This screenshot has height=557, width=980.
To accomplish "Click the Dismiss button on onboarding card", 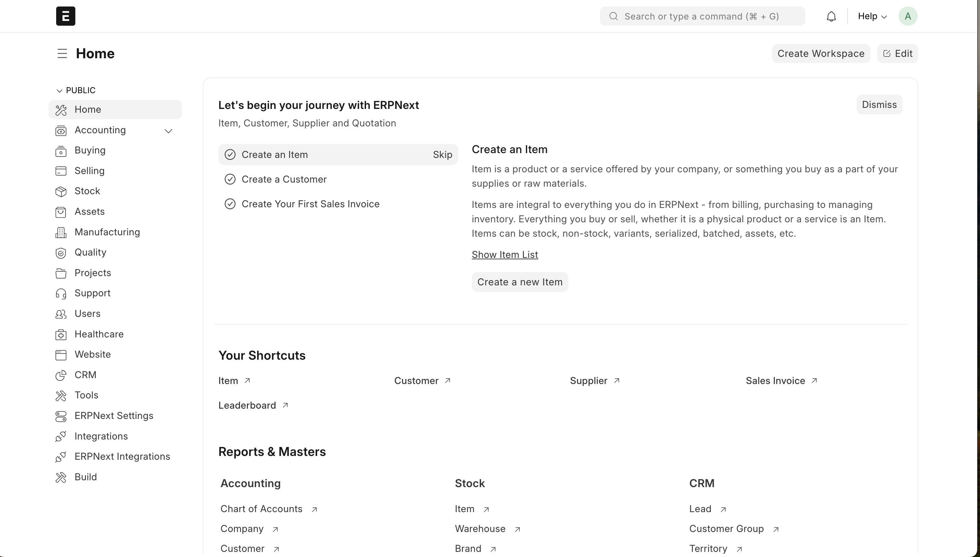I will tap(880, 104).
